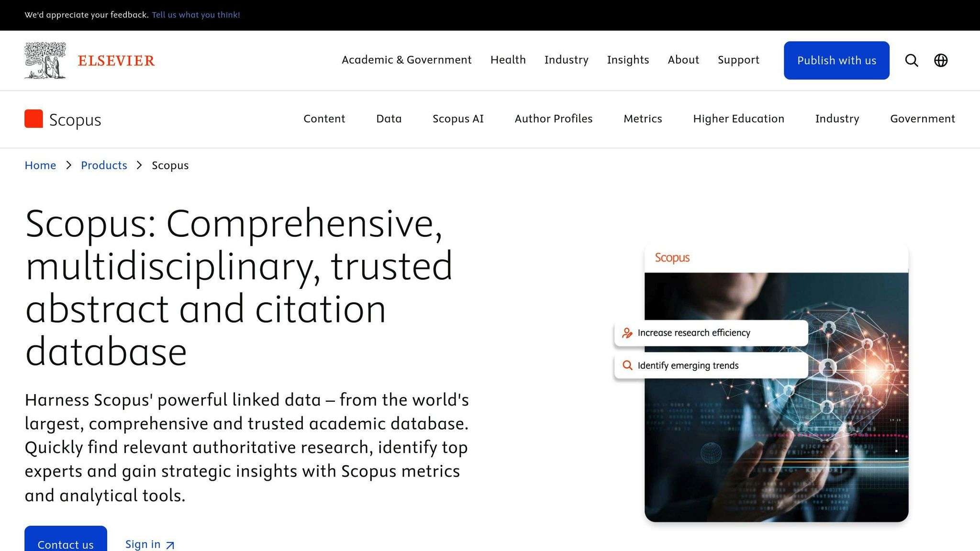The width and height of the screenshot is (980, 551).
Task: Click the globe language selector icon
Action: click(x=940, y=60)
